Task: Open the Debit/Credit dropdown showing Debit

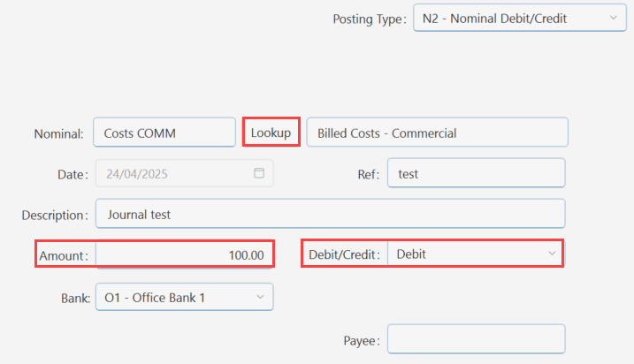Action: click(x=476, y=254)
